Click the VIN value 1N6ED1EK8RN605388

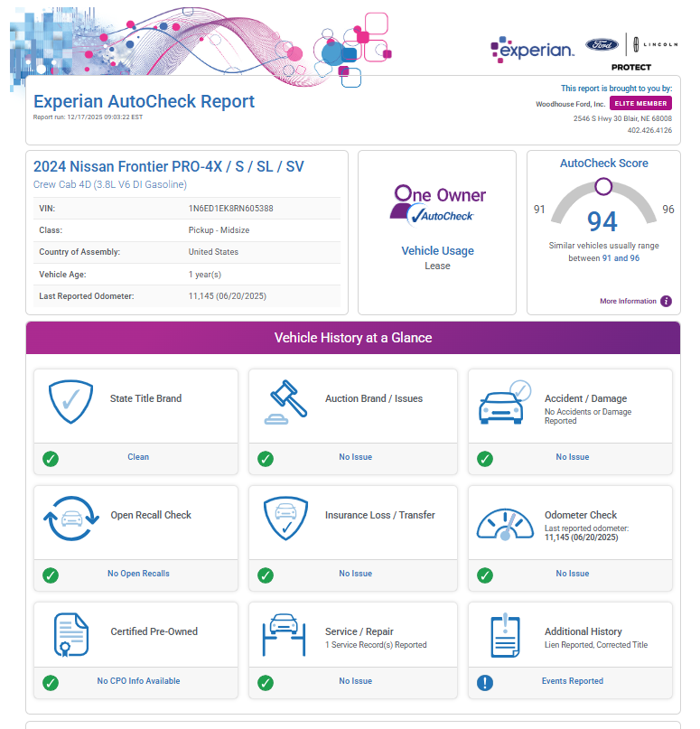(x=231, y=209)
